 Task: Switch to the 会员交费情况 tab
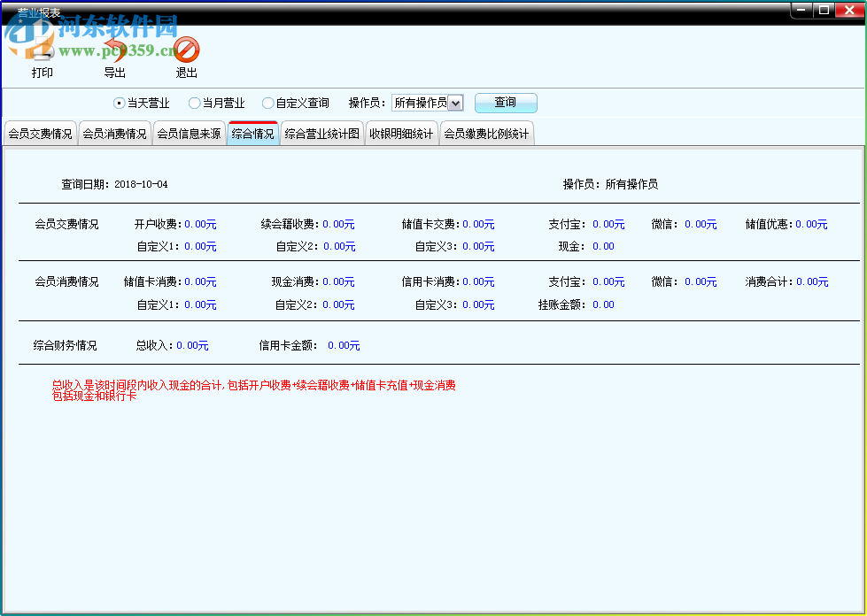click(x=39, y=134)
